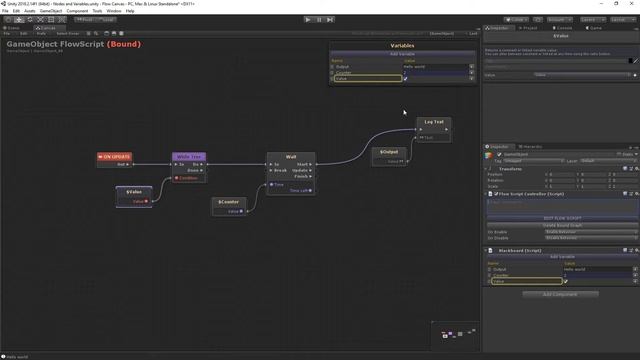Select the Value variable name field in canvas
The width and height of the screenshot is (640, 360).
368,78
